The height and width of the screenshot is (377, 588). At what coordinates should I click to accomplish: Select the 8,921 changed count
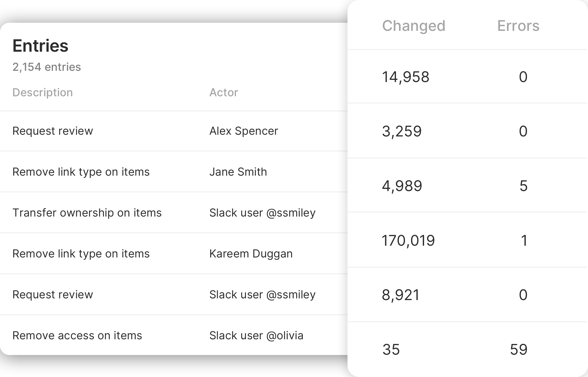[x=401, y=295]
